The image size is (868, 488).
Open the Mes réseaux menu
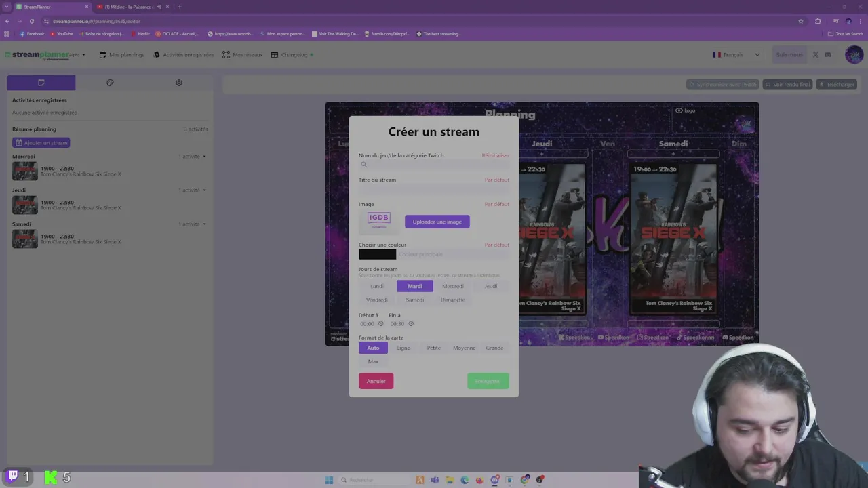point(243,55)
